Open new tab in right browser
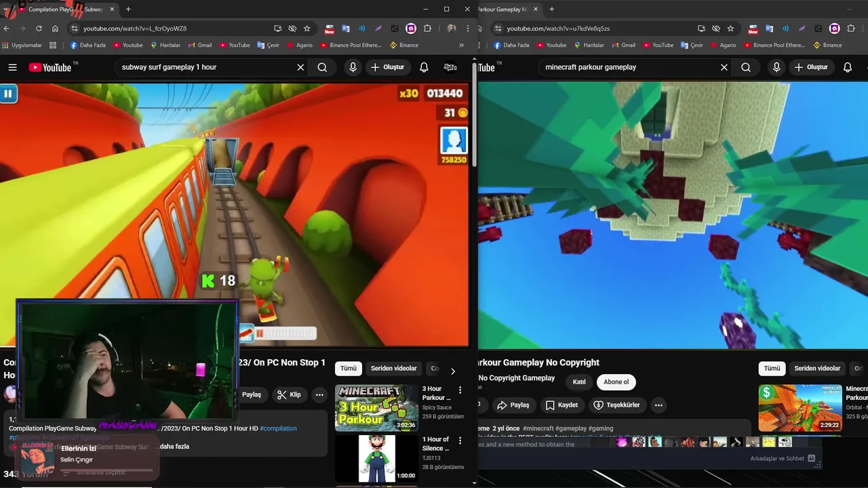868x488 pixels. coord(551,9)
